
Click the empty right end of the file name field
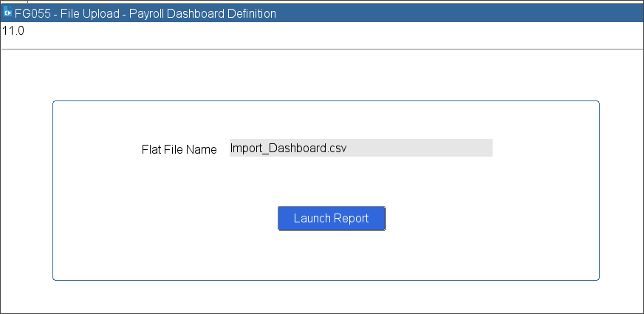(x=443, y=148)
